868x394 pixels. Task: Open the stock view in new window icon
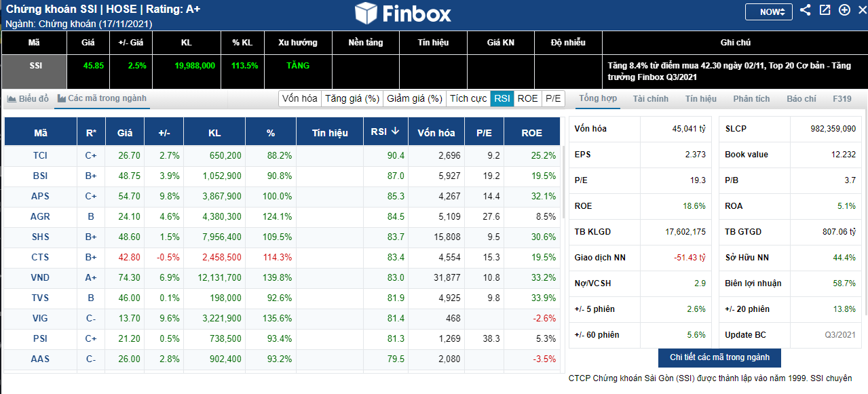coord(825,10)
